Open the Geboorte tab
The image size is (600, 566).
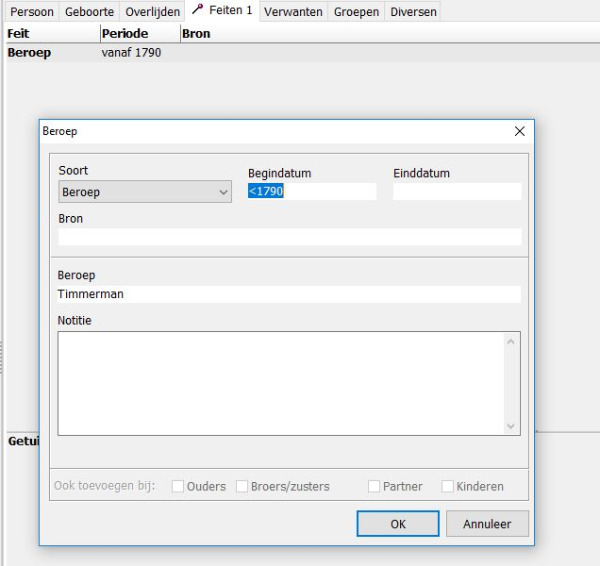tap(90, 11)
